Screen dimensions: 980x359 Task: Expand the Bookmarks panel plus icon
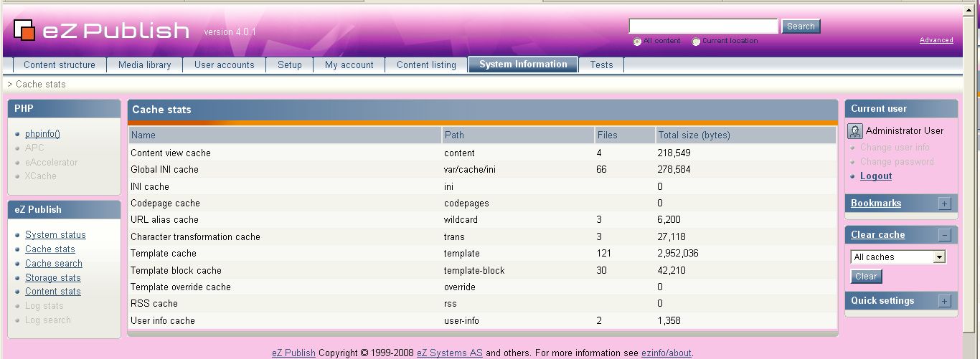pyautogui.click(x=944, y=204)
